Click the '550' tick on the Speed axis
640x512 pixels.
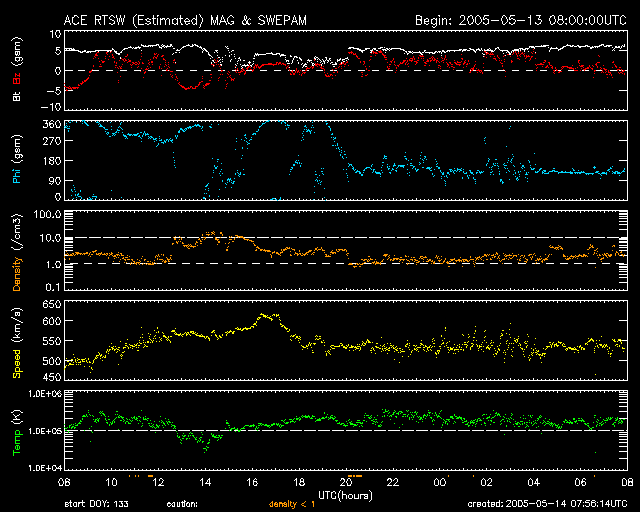[52, 341]
